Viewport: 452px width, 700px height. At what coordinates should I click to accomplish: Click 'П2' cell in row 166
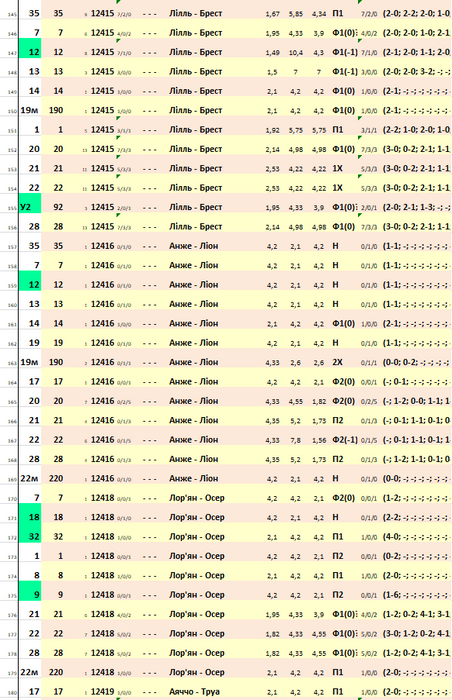pyautogui.click(x=338, y=420)
